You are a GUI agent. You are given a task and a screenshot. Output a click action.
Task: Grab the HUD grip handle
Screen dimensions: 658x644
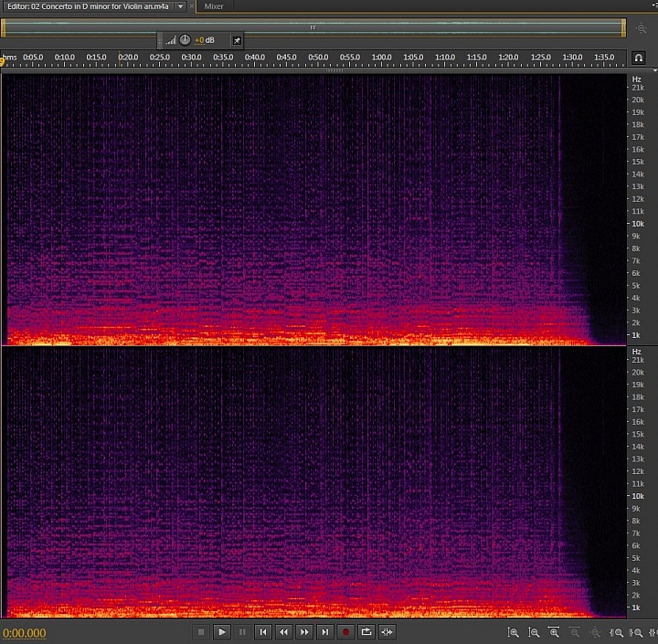(x=160, y=40)
